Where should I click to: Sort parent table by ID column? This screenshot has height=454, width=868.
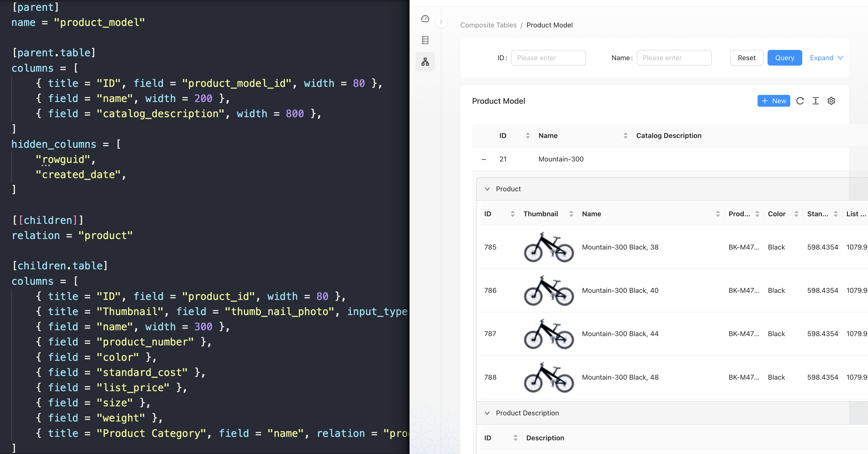tap(528, 136)
